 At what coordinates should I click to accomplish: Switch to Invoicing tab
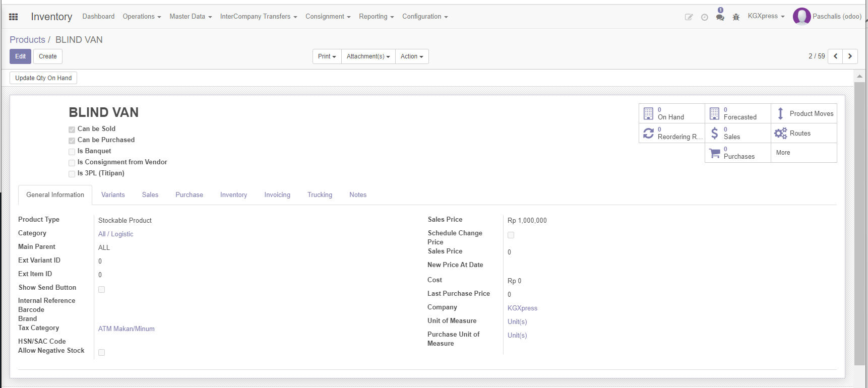click(277, 195)
